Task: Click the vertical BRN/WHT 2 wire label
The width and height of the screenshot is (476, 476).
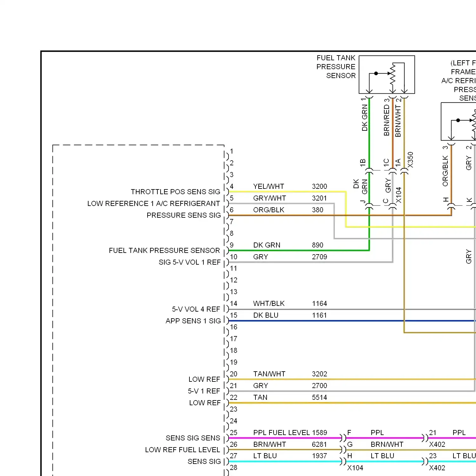Action: point(398,117)
